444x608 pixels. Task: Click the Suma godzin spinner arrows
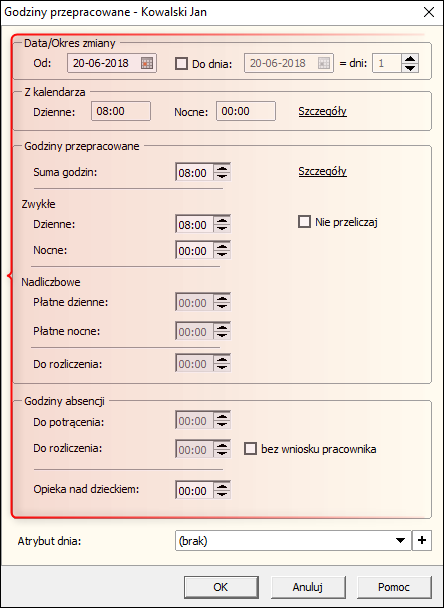[222, 172]
